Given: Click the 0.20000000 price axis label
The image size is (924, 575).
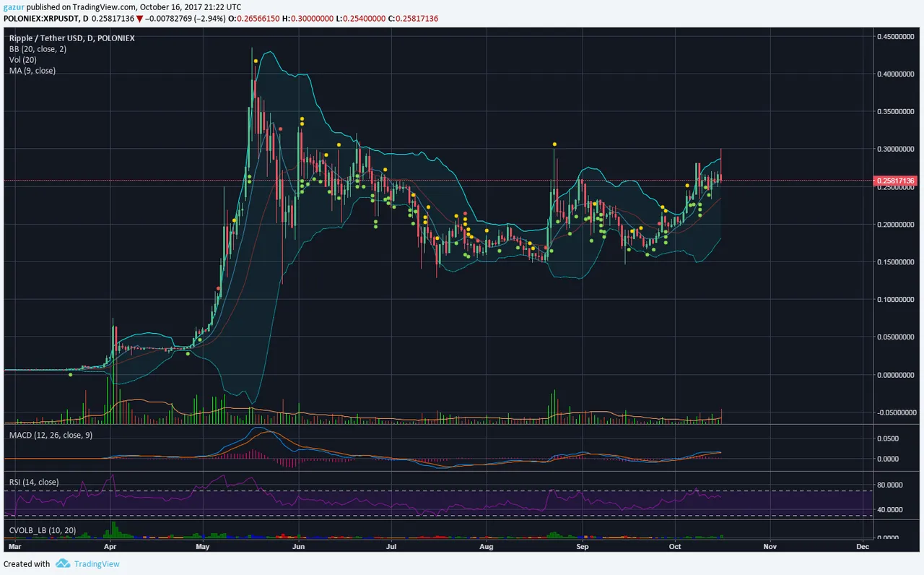Looking at the screenshot, I should (897, 224).
